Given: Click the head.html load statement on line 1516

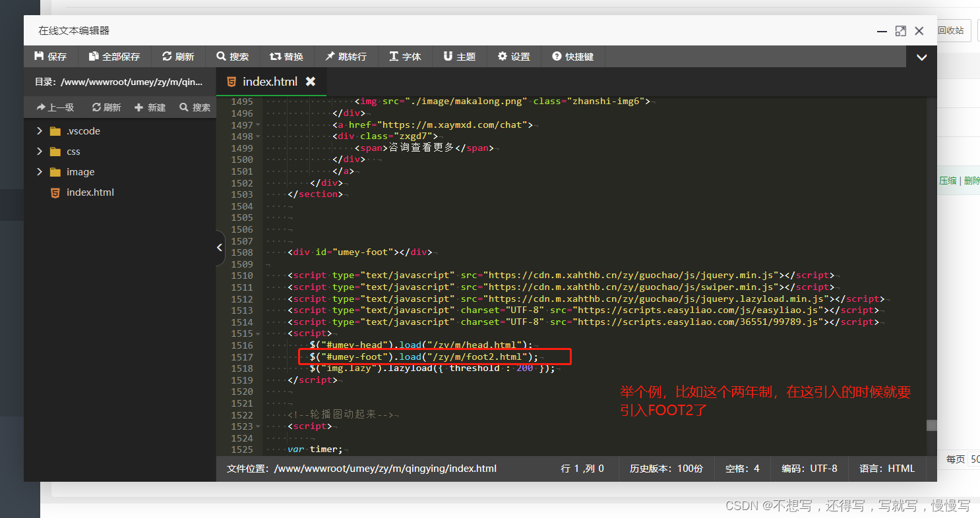Looking at the screenshot, I should click(421, 345).
